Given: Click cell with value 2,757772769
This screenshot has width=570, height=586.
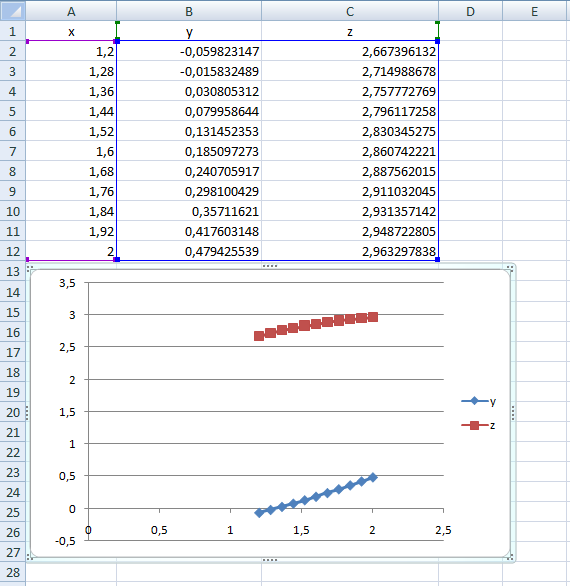Looking at the screenshot, I should [350, 91].
